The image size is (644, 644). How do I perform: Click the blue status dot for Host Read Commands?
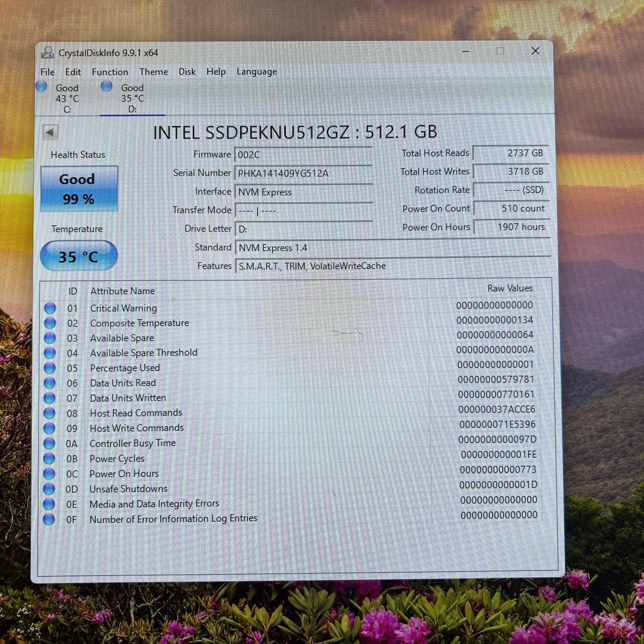click(x=50, y=413)
